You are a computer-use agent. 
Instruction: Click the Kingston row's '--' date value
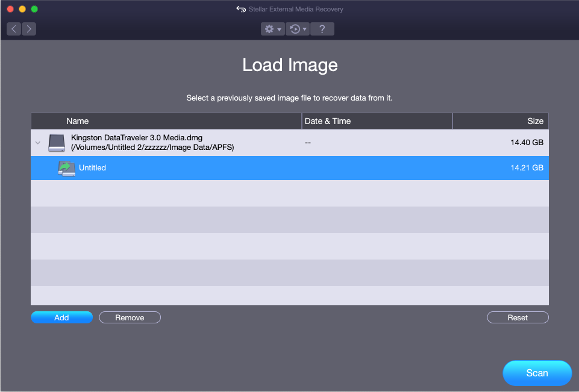coord(308,143)
